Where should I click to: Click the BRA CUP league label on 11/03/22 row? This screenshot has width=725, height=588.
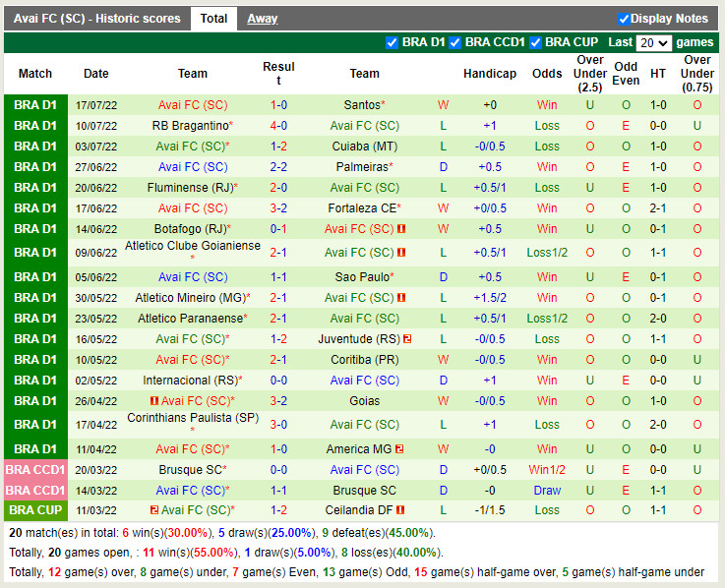click(x=35, y=510)
